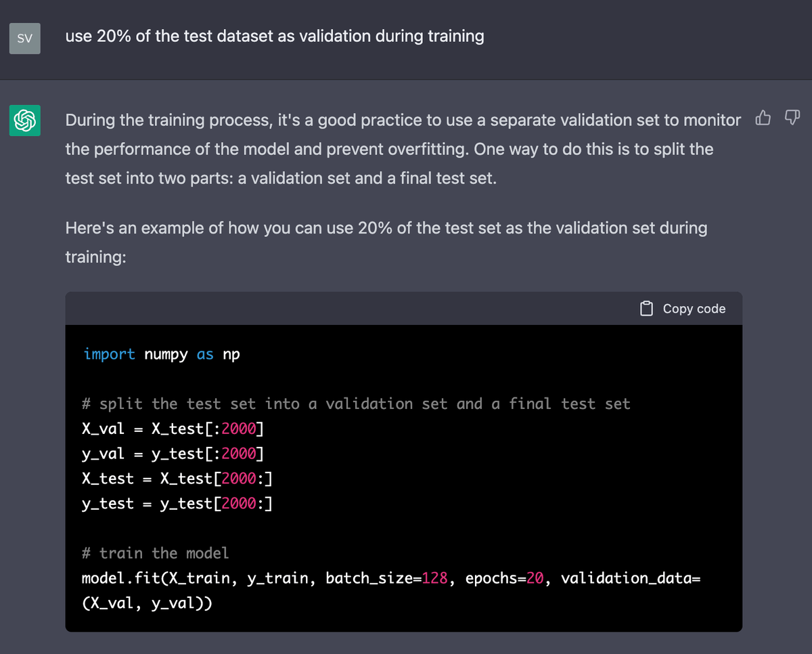Click the batch_size value 128 in the code

click(435, 578)
